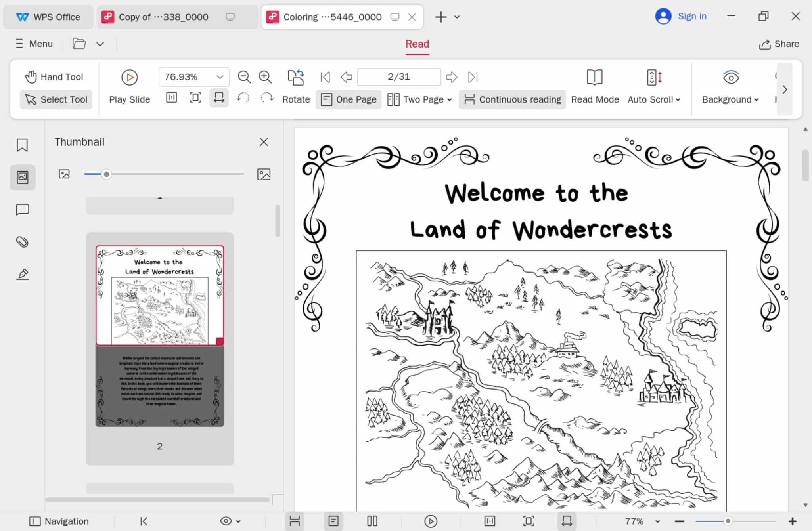Click the rotate document icon above Rotate
The width and height of the screenshot is (812, 531).
click(x=296, y=77)
